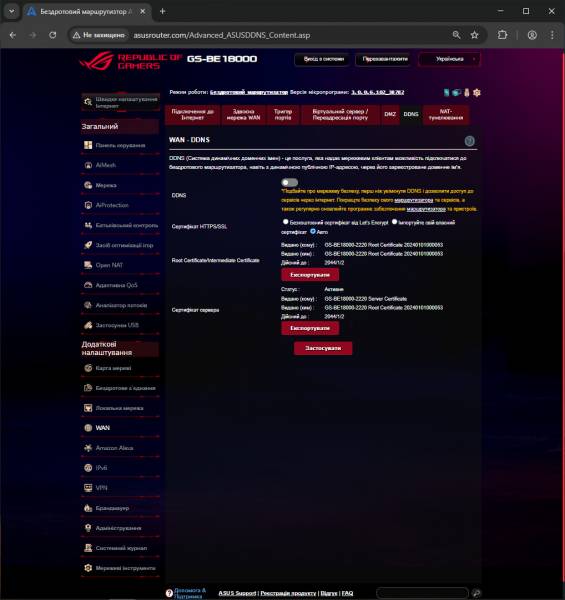This screenshot has height=600, width=565.
Task: Open the Administration sidebar entry
Action: (x=120, y=528)
